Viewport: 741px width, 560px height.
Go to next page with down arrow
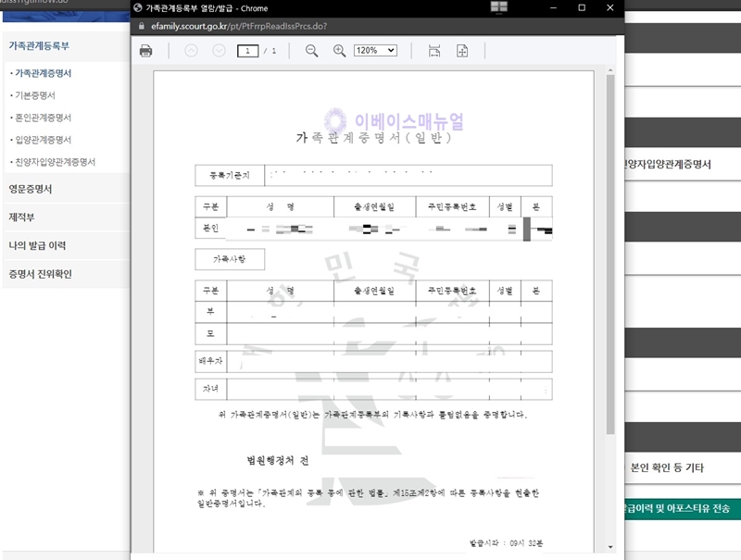point(219,51)
